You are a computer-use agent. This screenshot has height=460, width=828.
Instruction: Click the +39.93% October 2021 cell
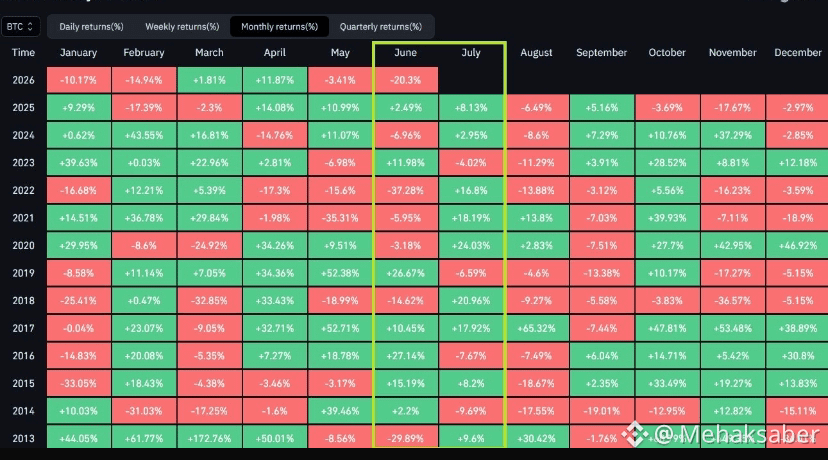point(667,218)
